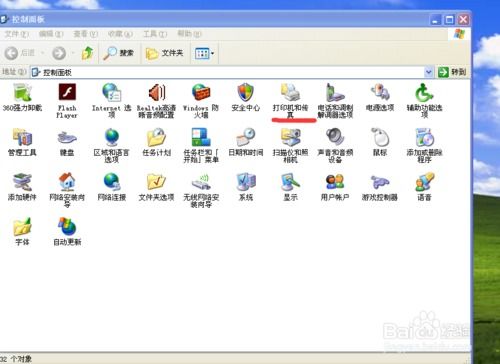
Task: Click the 后退 back button
Action: [x=20, y=53]
